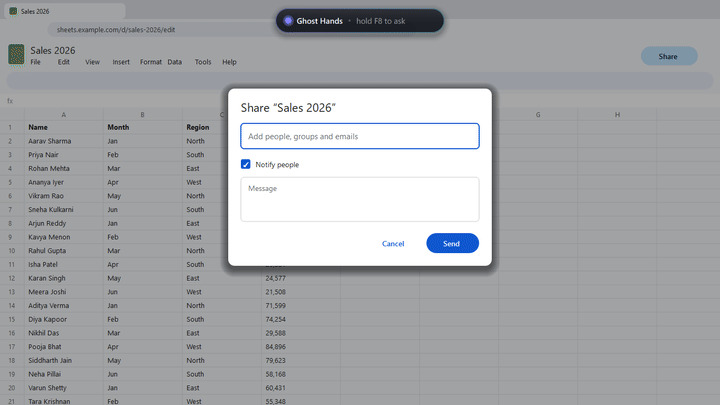Select the cell with value 29,588

tap(301, 333)
